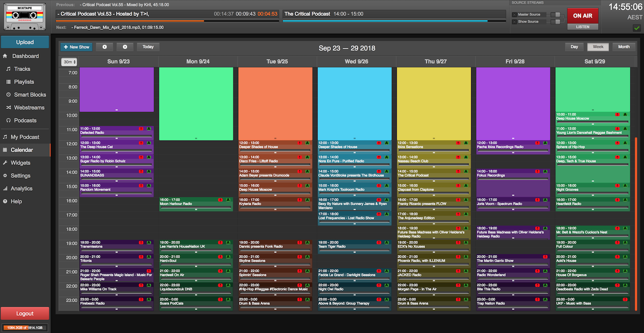Click the blue Critical Podcast show progress bar
Screen dimensions: 644x333
(x=394, y=20)
